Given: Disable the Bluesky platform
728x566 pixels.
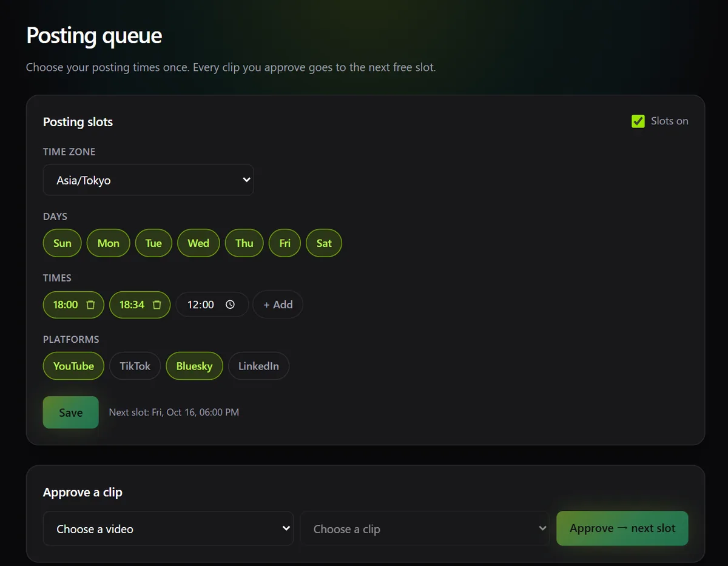Looking at the screenshot, I should [194, 366].
